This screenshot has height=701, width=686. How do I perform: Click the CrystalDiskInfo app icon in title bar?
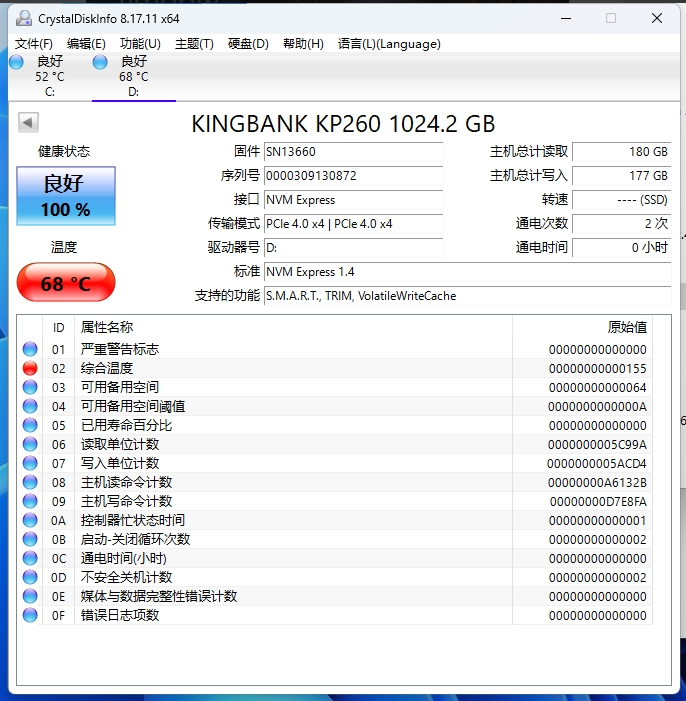[24, 18]
